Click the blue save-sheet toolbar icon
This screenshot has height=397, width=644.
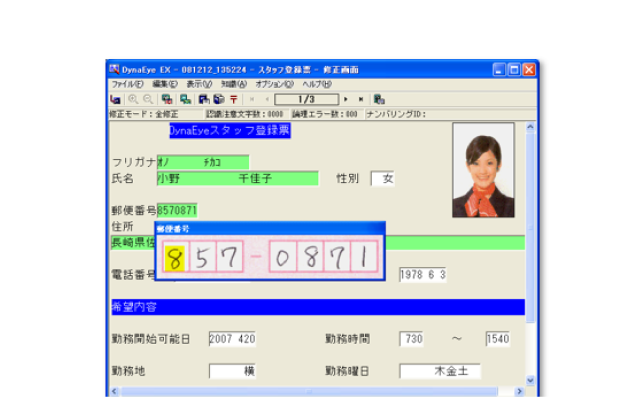tap(204, 99)
